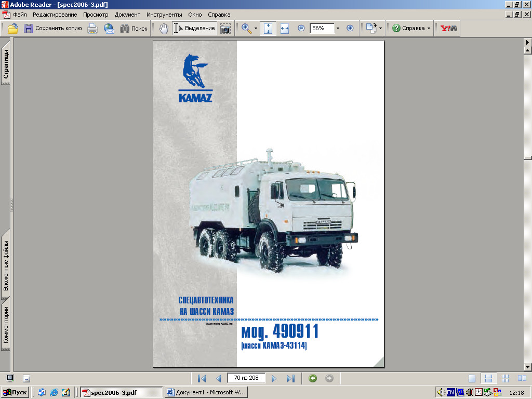
Task: Click the Outlook Express quick launch icon
Action: (x=42, y=393)
